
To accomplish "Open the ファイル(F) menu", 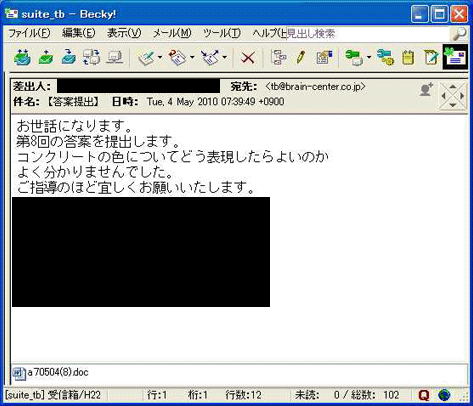I will tap(29, 33).
